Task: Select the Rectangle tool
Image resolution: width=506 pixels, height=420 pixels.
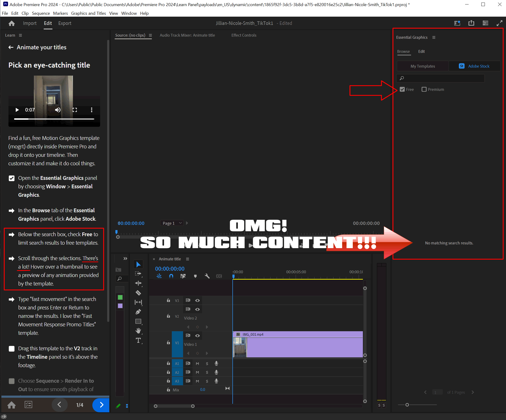Action: coord(138,321)
